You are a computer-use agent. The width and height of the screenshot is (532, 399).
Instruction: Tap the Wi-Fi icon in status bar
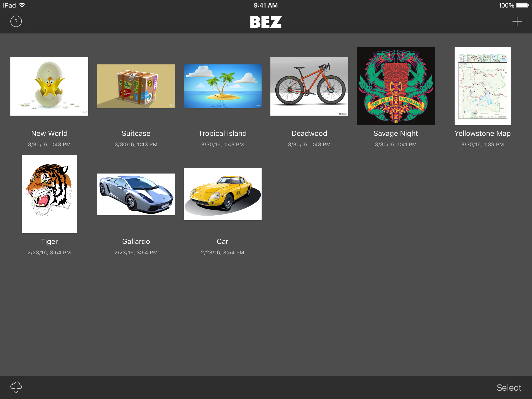point(22,5)
